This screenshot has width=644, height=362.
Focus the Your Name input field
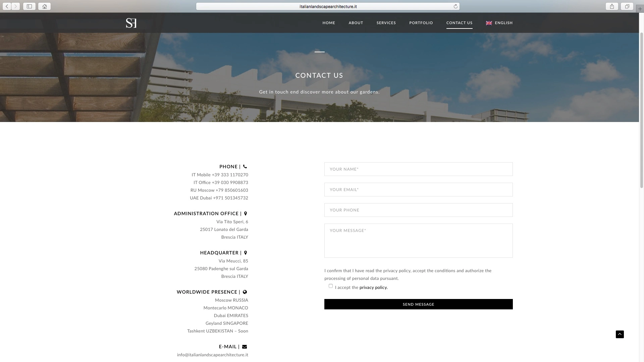418,169
